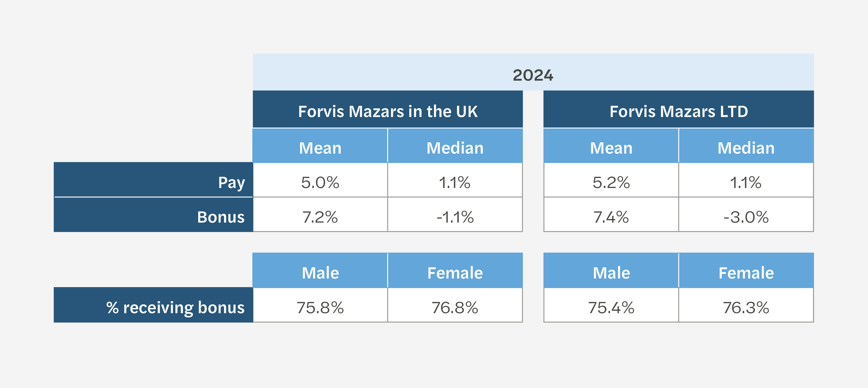Select the Forvis Mazars LTD header
The height and width of the screenshot is (388, 868).
point(678,111)
